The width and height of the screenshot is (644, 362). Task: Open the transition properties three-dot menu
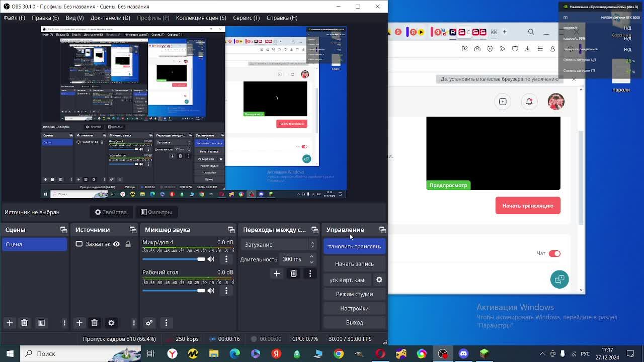click(310, 274)
